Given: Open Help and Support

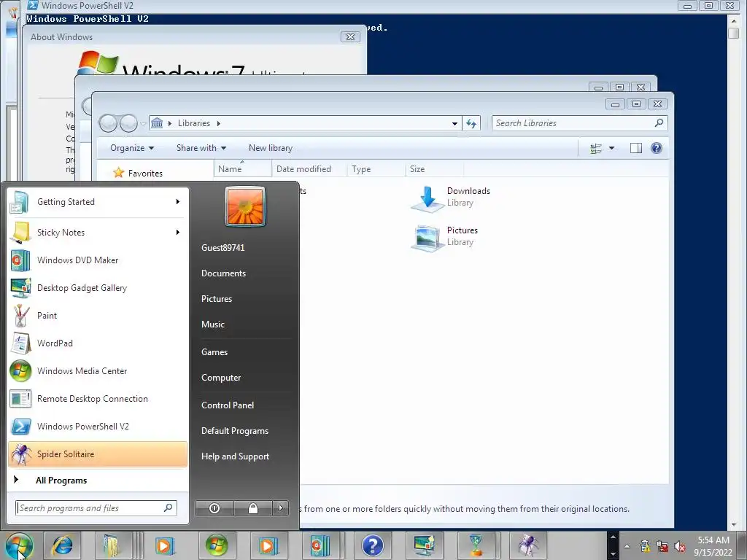Looking at the screenshot, I should click(x=236, y=456).
